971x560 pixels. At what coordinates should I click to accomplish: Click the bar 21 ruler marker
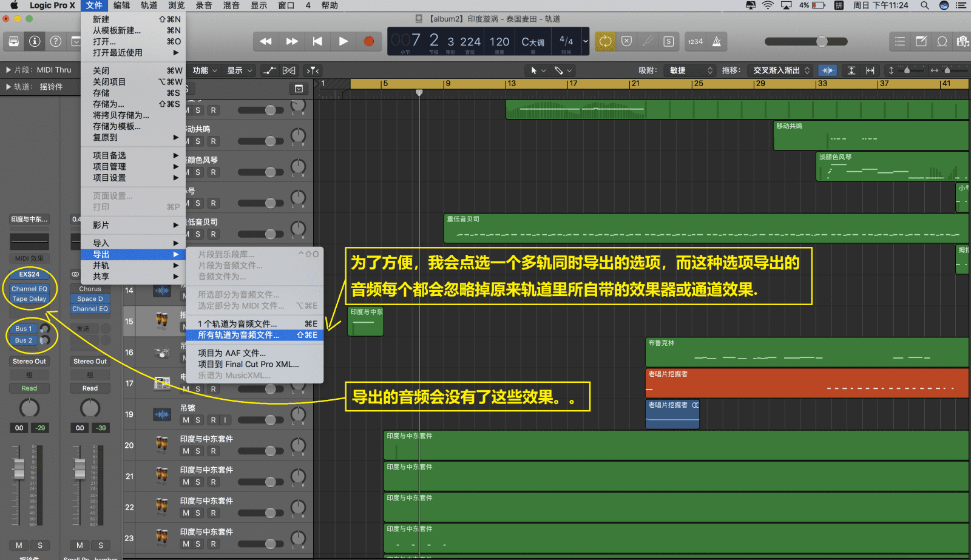pyautogui.click(x=635, y=84)
